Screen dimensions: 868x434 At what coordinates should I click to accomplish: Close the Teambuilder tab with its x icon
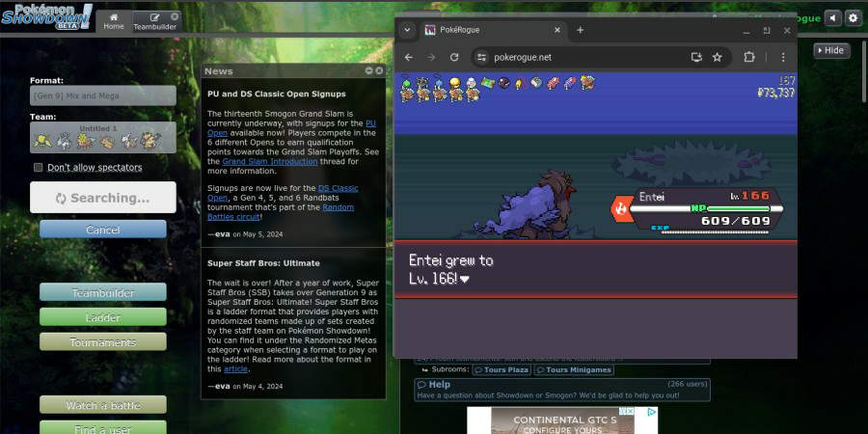coord(175,16)
